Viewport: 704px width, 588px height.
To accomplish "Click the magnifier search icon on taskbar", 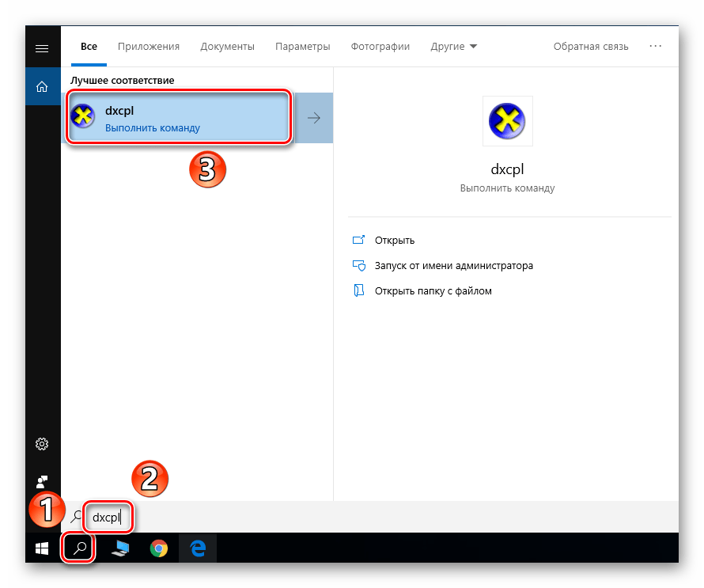I will [x=79, y=548].
